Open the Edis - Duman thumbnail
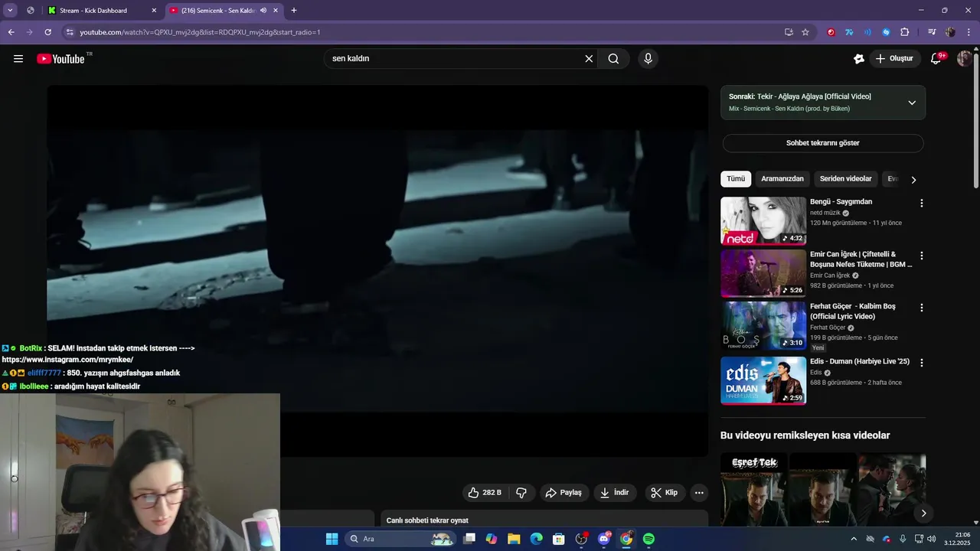The width and height of the screenshot is (980, 551). (x=763, y=380)
